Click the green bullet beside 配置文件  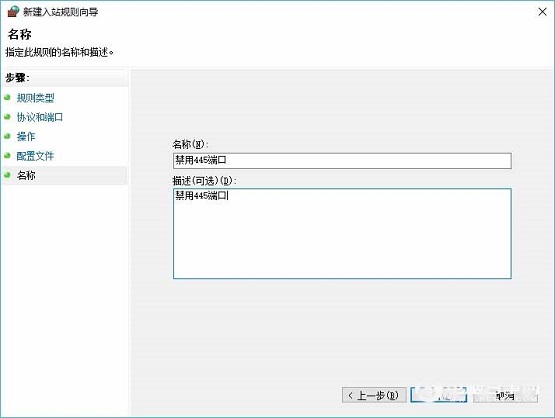7,155
